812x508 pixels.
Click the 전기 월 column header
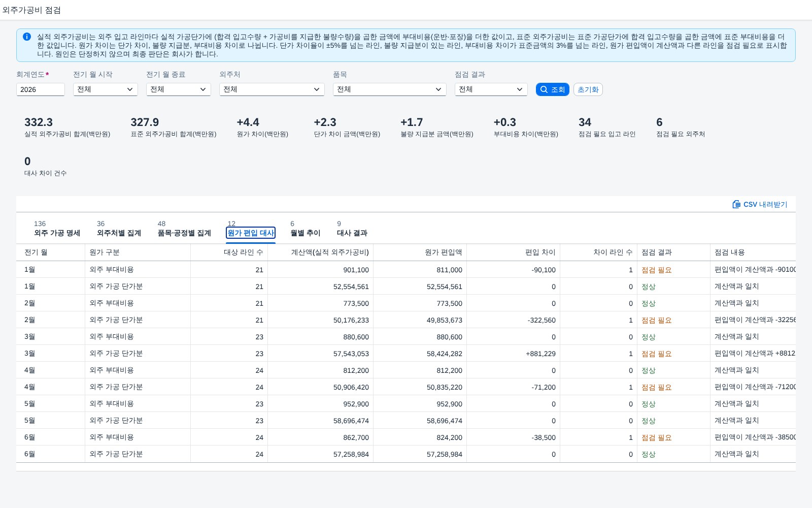51,252
